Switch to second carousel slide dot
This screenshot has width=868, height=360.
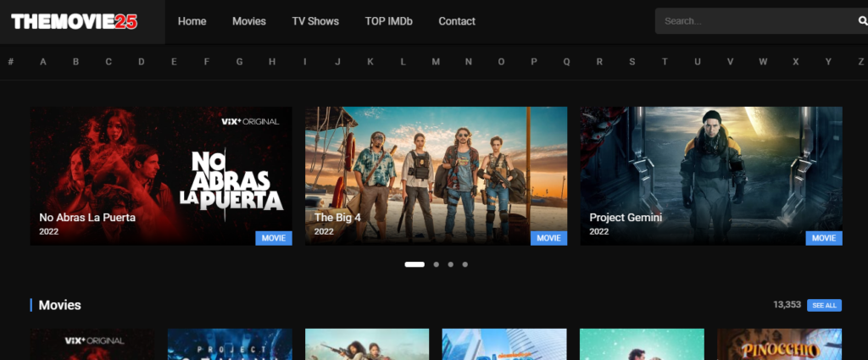(x=437, y=264)
